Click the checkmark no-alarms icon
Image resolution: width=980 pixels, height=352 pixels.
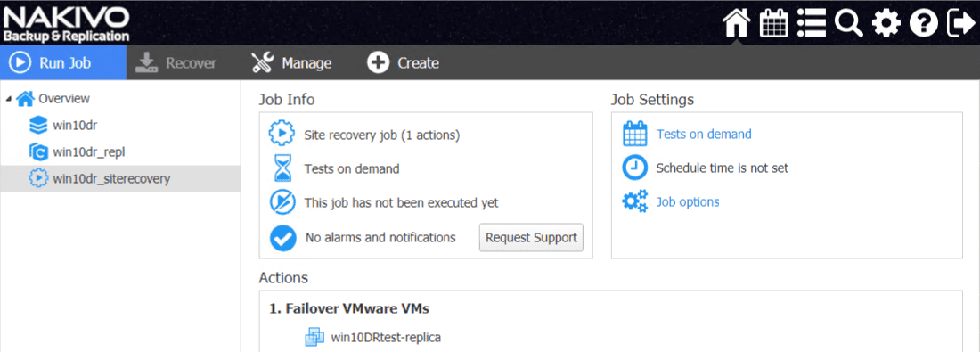coord(282,238)
